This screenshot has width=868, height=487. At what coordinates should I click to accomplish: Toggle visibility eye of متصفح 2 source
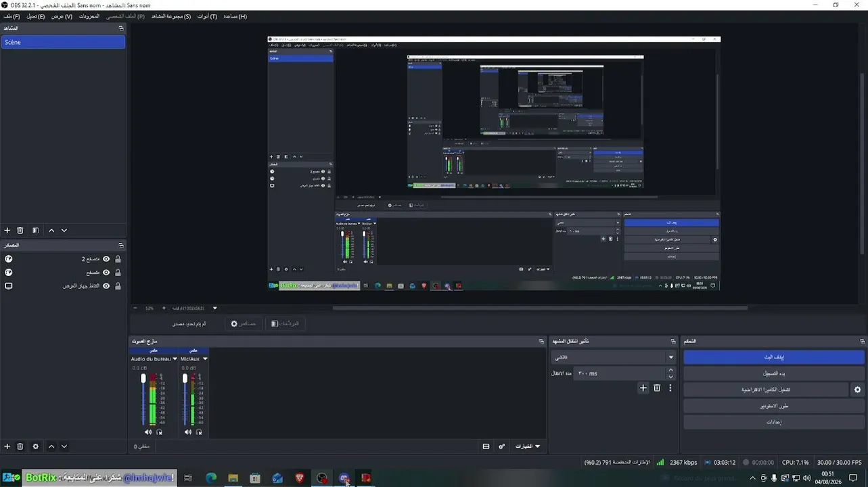coord(106,259)
